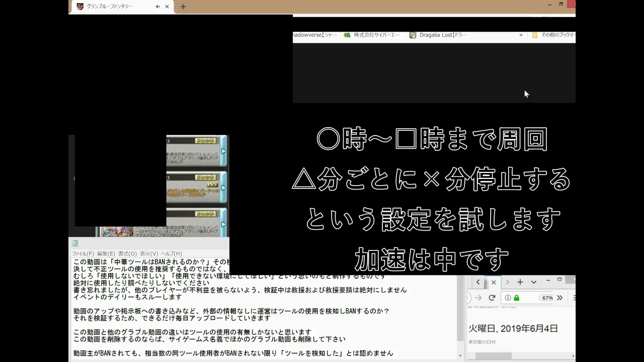Image resolution: width=644 pixels, height=362 pixels.
Task: Open the ファイル(F) menu in Notepad
Action: (83, 253)
